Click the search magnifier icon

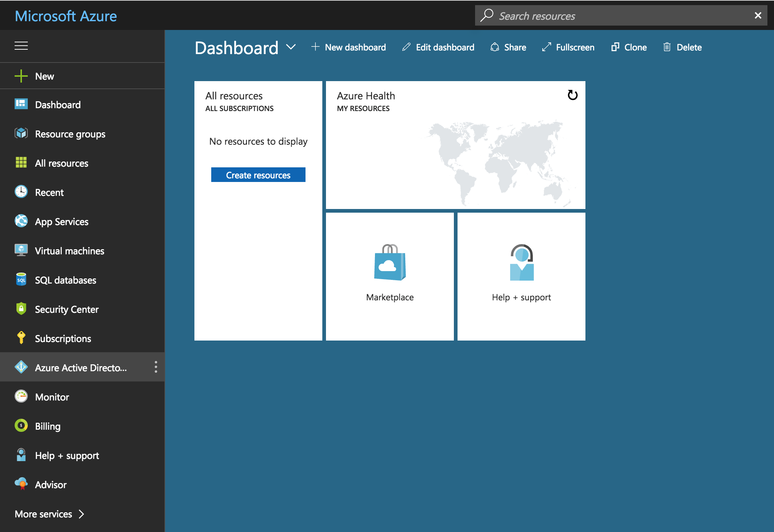(x=487, y=15)
